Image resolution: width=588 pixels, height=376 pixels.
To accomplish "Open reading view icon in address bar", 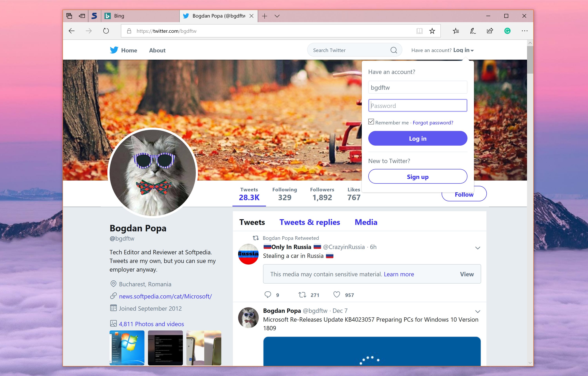I will pos(419,31).
